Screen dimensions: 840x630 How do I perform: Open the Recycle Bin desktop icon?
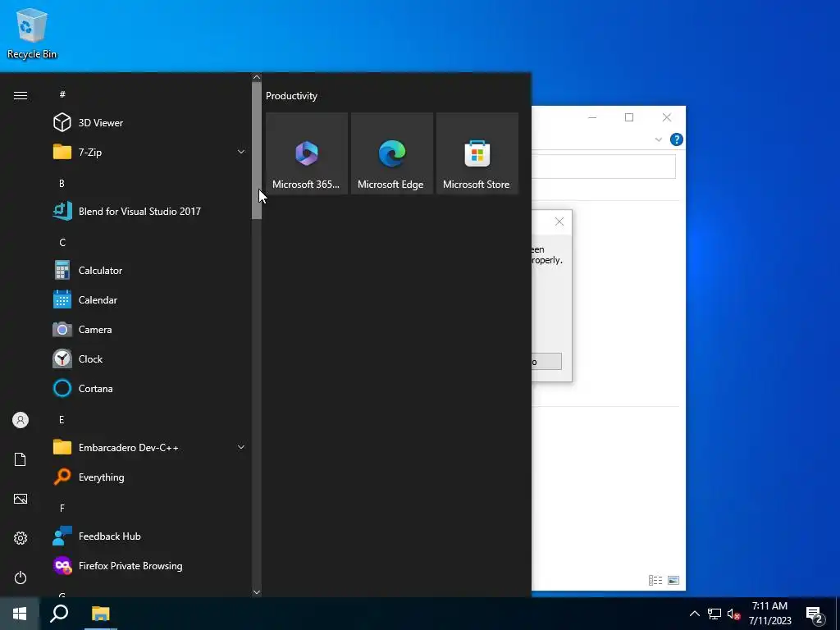(32, 33)
